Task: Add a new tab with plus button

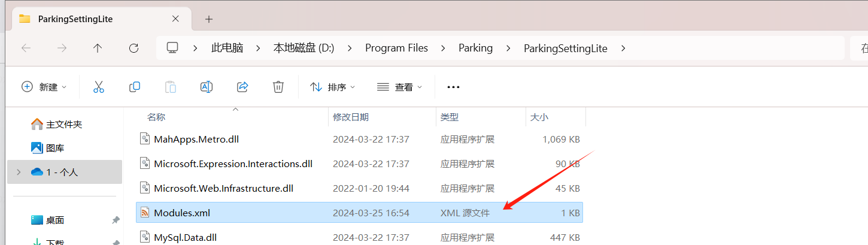Action: [208, 19]
